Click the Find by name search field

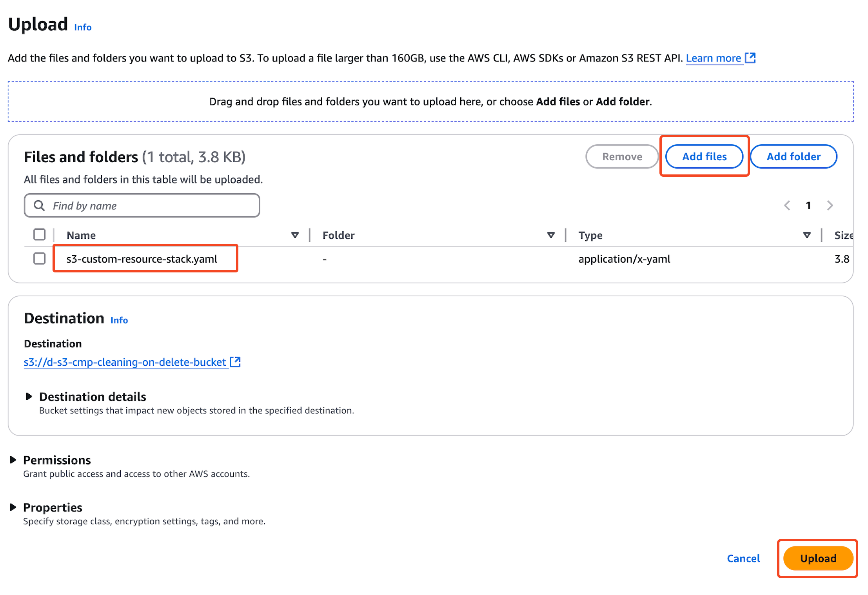point(153,205)
